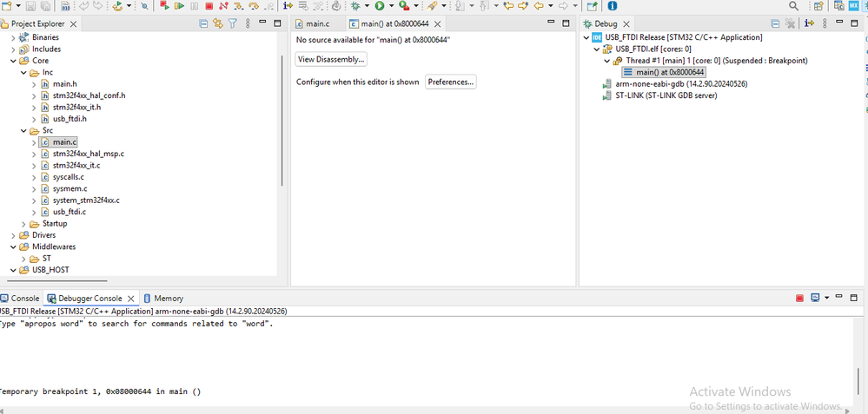Click the New file toolbar icon
The height and width of the screenshot is (414, 868).
click(x=7, y=6)
